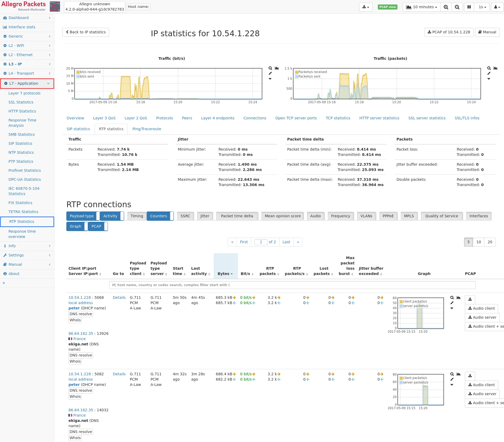Toggle the Payload type column button

pyautogui.click(x=82, y=216)
